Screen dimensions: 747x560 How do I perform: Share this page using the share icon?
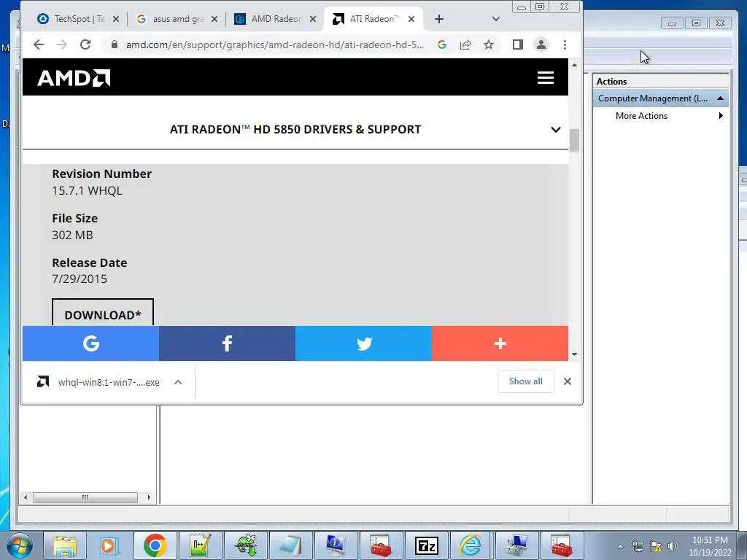(465, 44)
